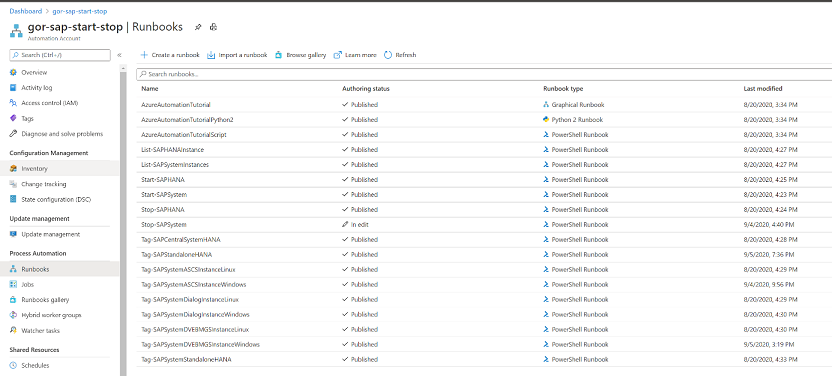Image resolution: width=832 pixels, height=376 pixels.
Task: Open the Tag-SAPSystemStandaloneHANA runbook
Action: (x=186, y=359)
